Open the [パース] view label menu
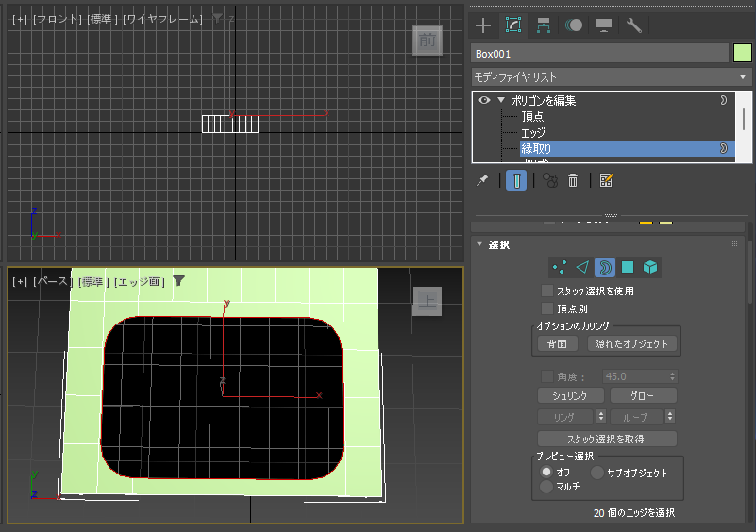Image resolution: width=756 pixels, height=532 pixels. point(53,281)
